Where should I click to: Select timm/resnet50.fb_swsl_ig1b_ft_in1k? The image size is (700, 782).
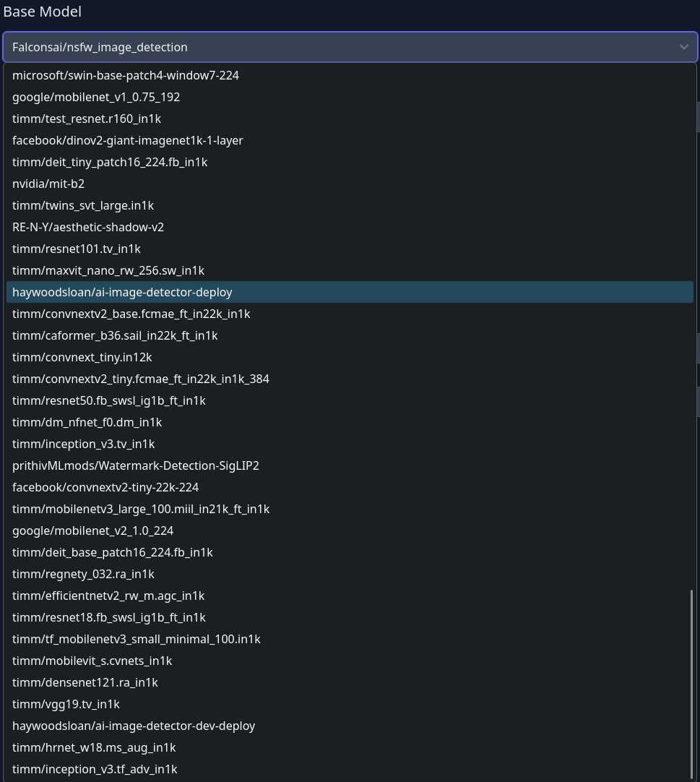tap(350, 400)
